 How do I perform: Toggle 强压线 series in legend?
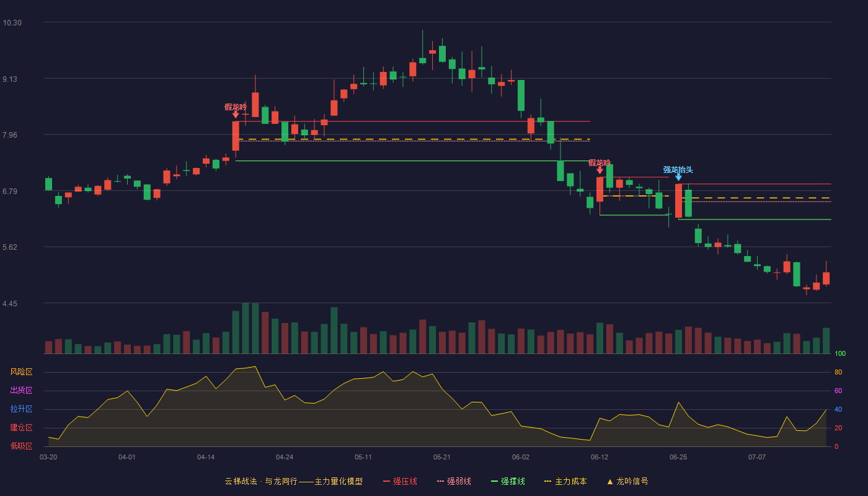tap(400, 481)
